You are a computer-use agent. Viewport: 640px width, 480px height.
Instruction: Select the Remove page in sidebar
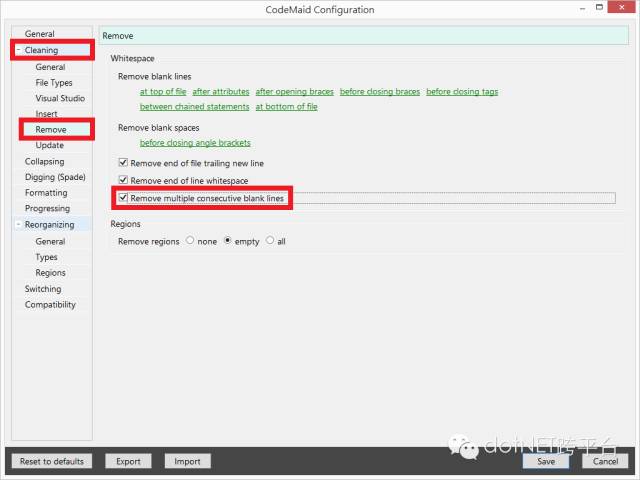(51, 130)
